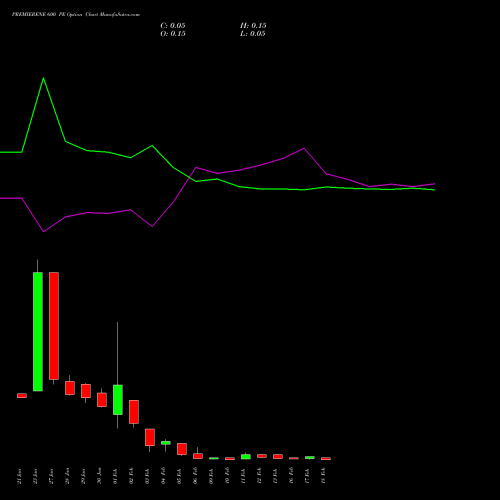Screen dimensions: 500x500
Task: Click the peak of the green line
Action: [43, 78]
